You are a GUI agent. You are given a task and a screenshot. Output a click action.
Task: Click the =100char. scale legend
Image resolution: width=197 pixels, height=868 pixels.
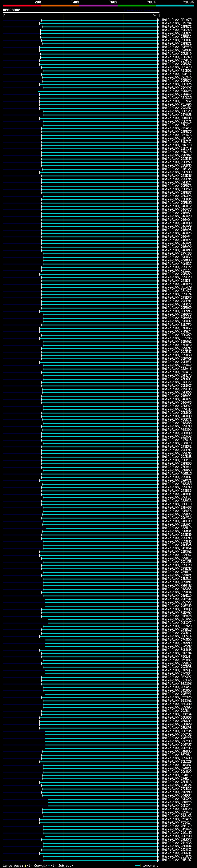150,865
